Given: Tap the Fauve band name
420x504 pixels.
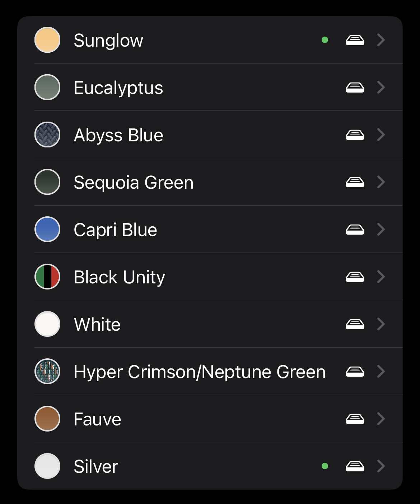Looking at the screenshot, I should 98,419.
